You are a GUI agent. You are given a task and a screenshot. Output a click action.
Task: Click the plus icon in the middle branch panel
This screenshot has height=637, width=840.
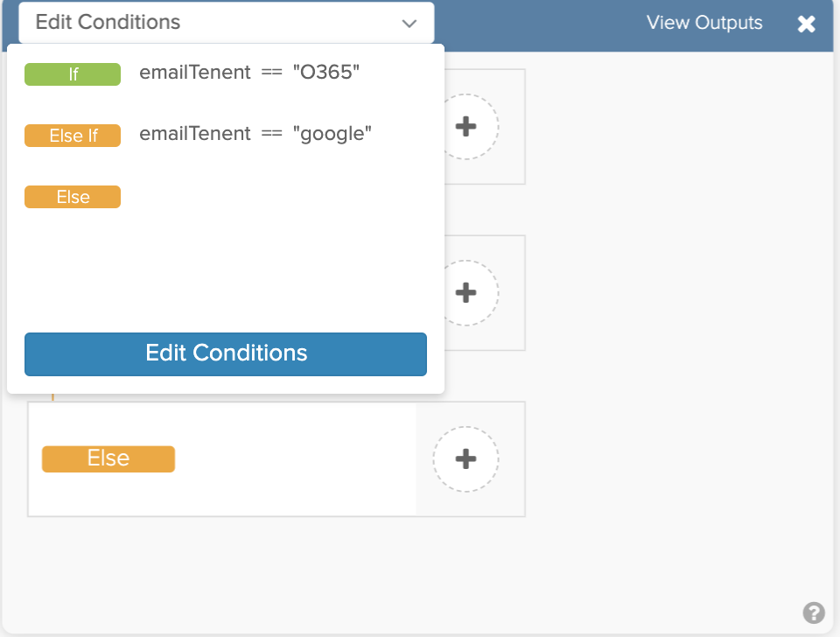[466, 292]
